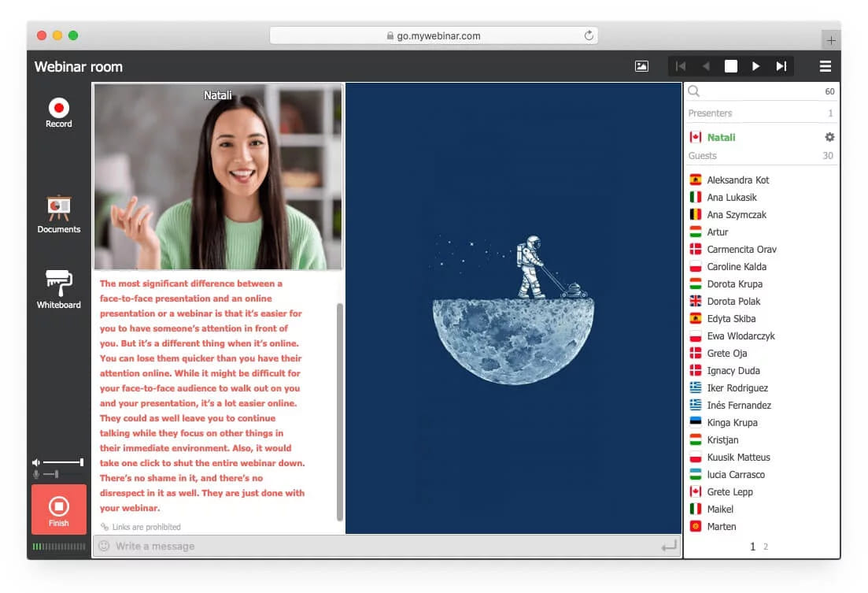Select attendee list page 1
868x593 pixels.
click(x=752, y=547)
